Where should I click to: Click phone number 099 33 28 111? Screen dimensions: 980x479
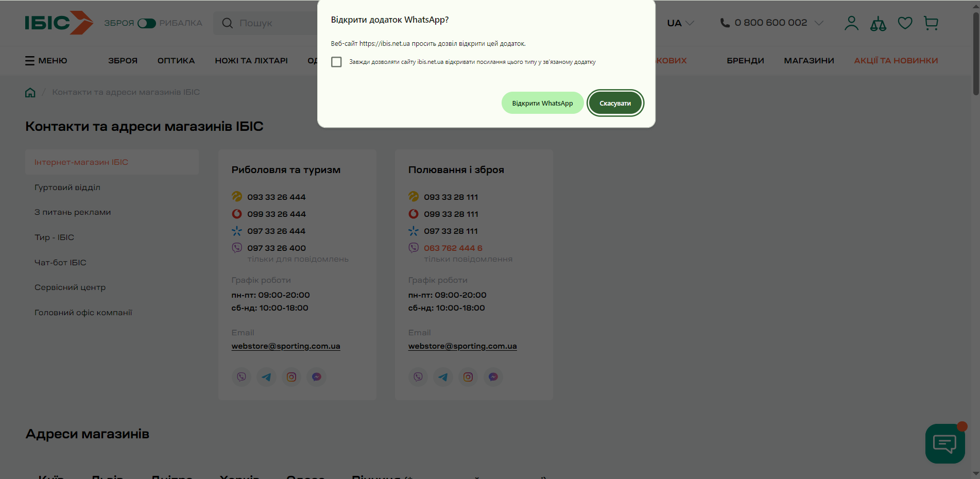click(x=451, y=214)
